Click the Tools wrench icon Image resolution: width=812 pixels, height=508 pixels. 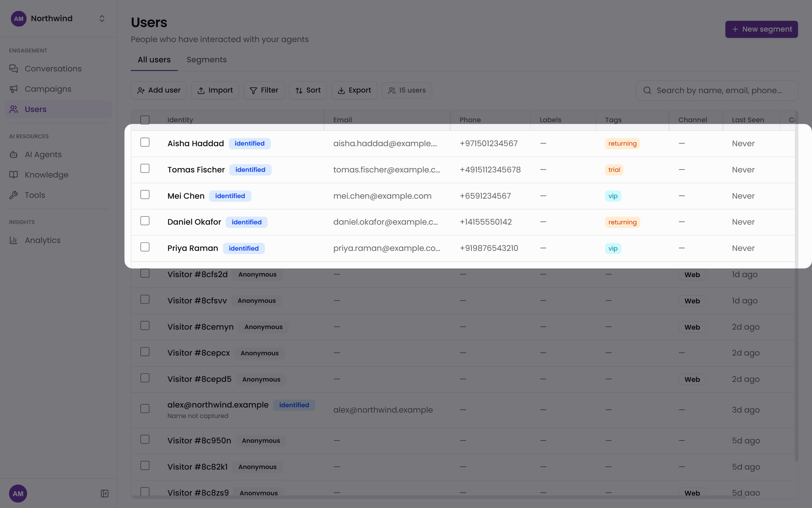(14, 195)
